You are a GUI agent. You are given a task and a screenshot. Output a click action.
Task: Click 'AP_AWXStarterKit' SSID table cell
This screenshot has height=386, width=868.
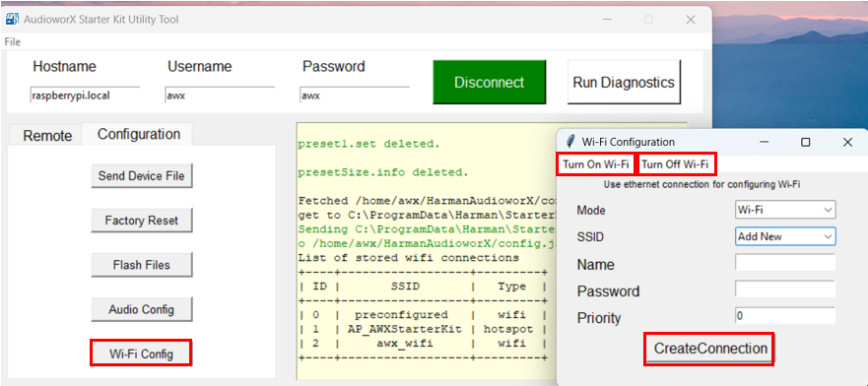[x=405, y=329]
